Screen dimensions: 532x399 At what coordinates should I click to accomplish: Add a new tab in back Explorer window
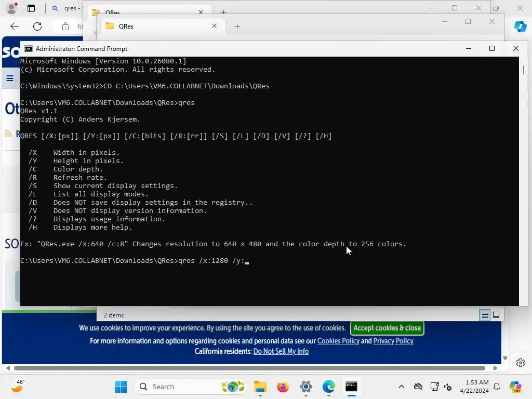click(223, 12)
